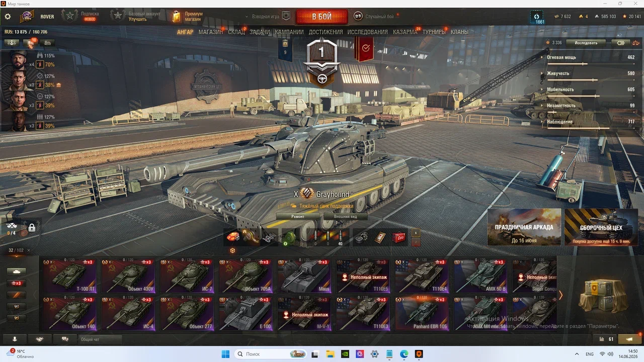
Task: Open the first equipment slot with red device
Action: [233, 236]
